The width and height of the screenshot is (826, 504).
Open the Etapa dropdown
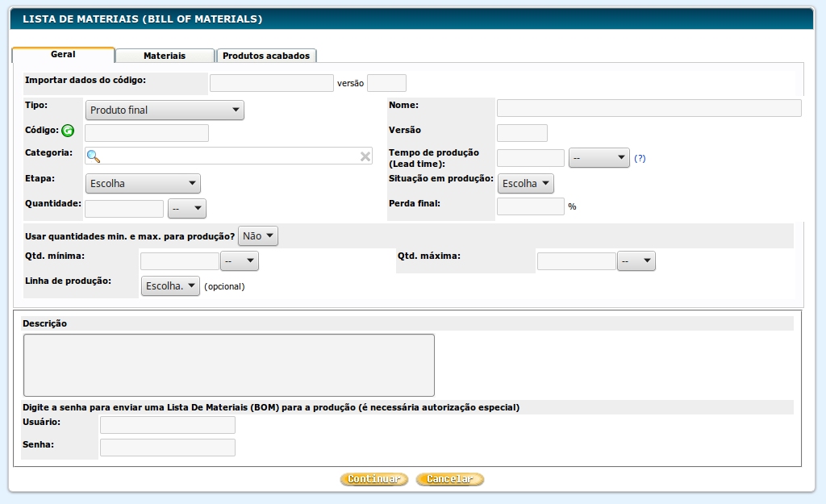tap(143, 184)
